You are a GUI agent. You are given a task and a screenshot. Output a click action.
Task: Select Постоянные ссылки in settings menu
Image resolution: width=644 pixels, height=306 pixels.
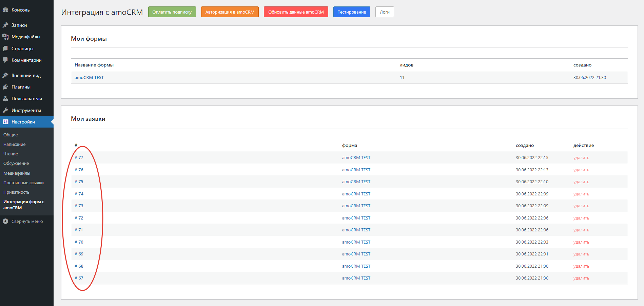[23, 183]
